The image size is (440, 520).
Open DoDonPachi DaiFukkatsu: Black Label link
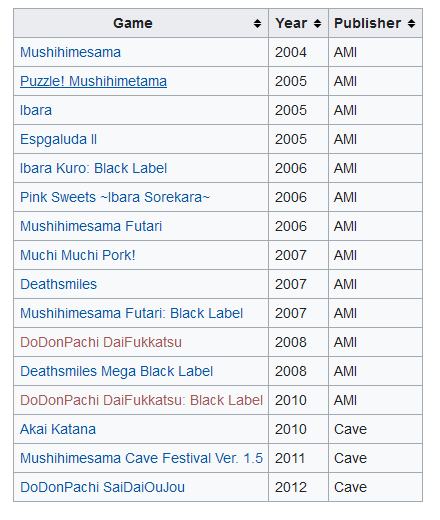[x=141, y=400]
